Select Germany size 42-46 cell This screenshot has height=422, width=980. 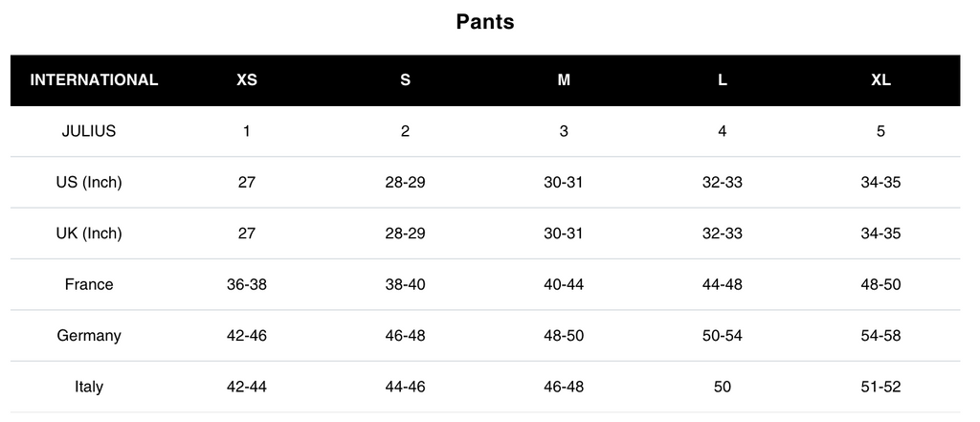pos(247,336)
